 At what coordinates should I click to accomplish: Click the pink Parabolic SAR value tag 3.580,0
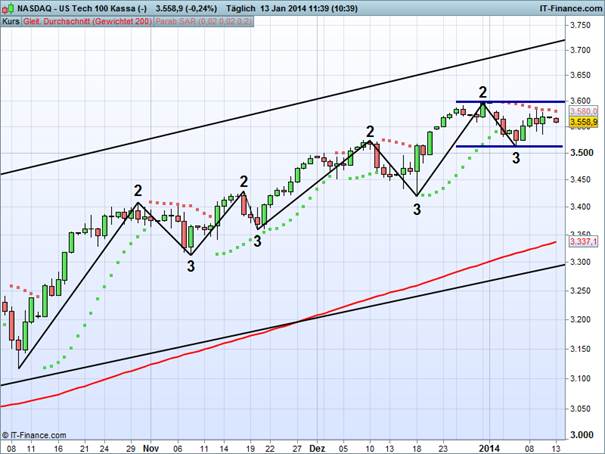point(584,111)
